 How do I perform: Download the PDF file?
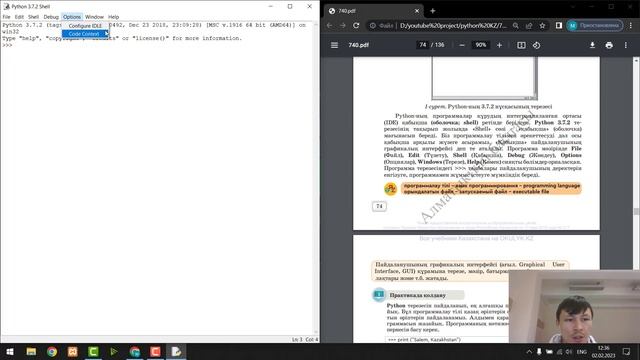click(x=592, y=45)
